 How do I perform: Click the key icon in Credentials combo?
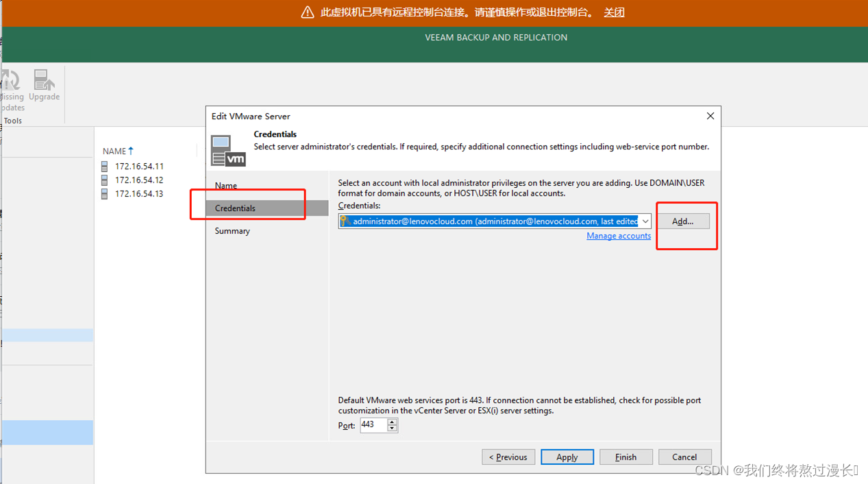pos(346,221)
